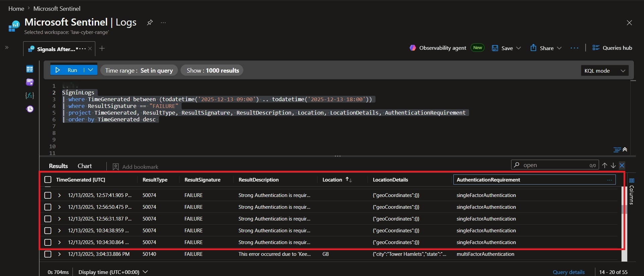The height and width of the screenshot is (276, 644).
Task: Check the 12:57:41.905 row checkbox
Action: tap(48, 195)
